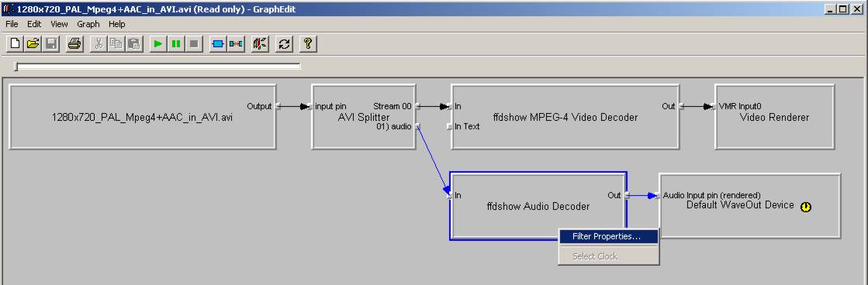Image resolution: width=868 pixels, height=285 pixels.
Task: Select the ffdshow MPEG-4 Video Decoder filter
Action: (565, 116)
